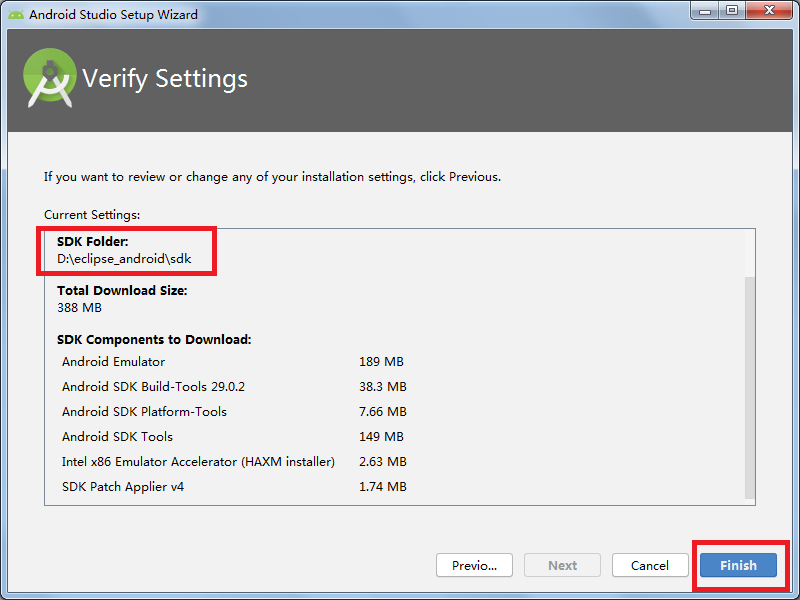Viewport: 800px width, 600px height.
Task: Click the SDK Folder: heading
Action: 92,241
